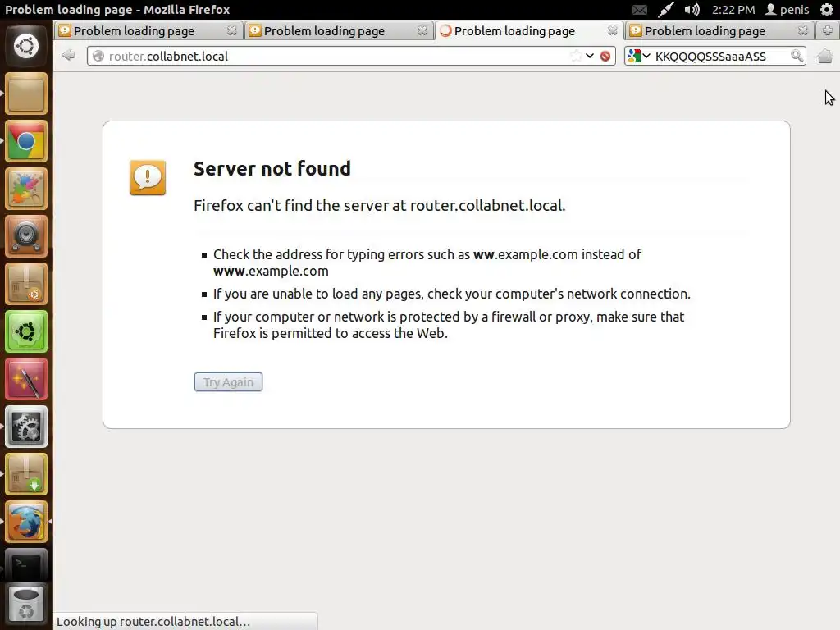Open a new tab with plus button
Viewport: 840px width, 630px height.
coord(828,30)
